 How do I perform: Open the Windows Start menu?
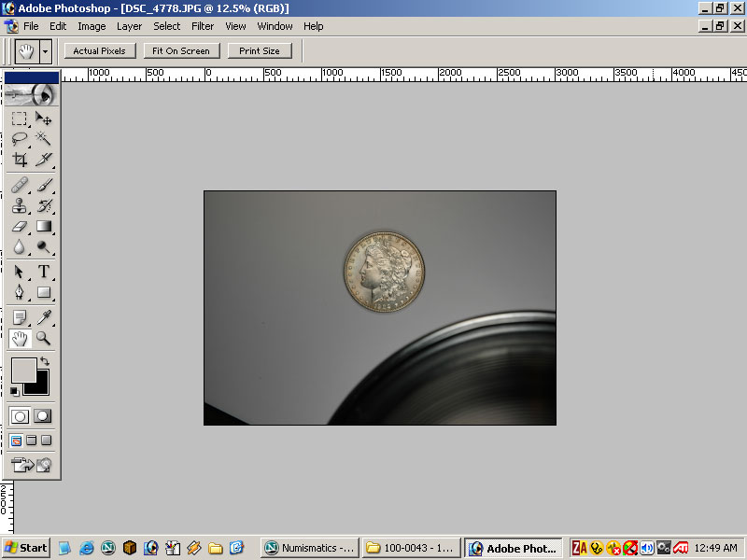pyautogui.click(x=25, y=548)
